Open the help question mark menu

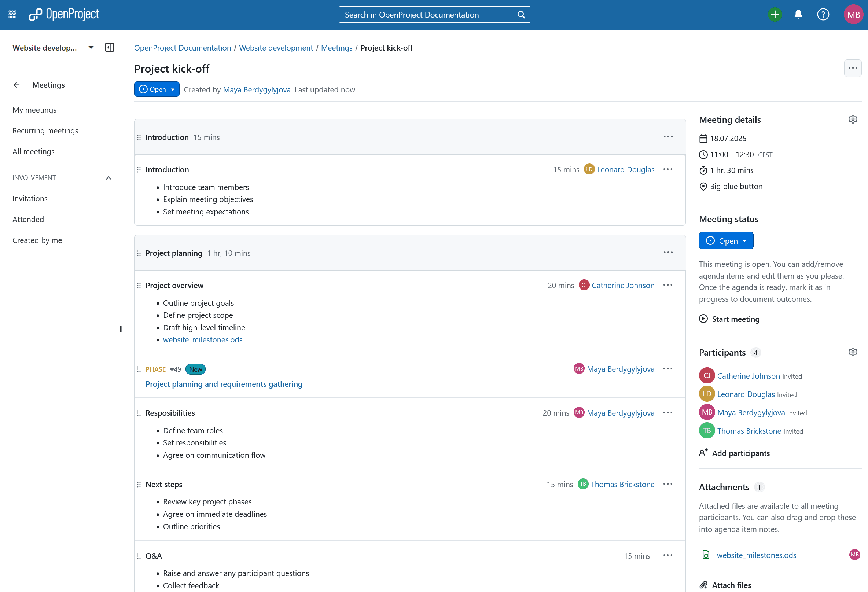823,15
